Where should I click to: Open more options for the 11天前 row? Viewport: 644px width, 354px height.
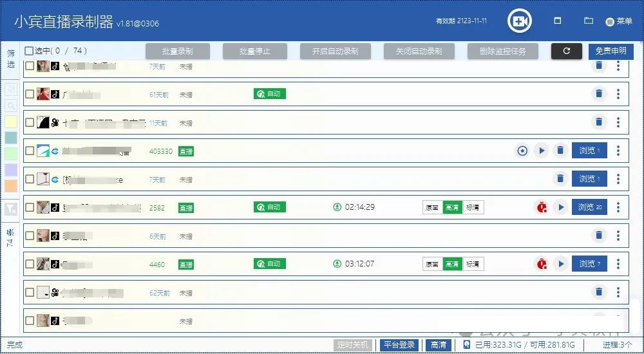coord(618,122)
